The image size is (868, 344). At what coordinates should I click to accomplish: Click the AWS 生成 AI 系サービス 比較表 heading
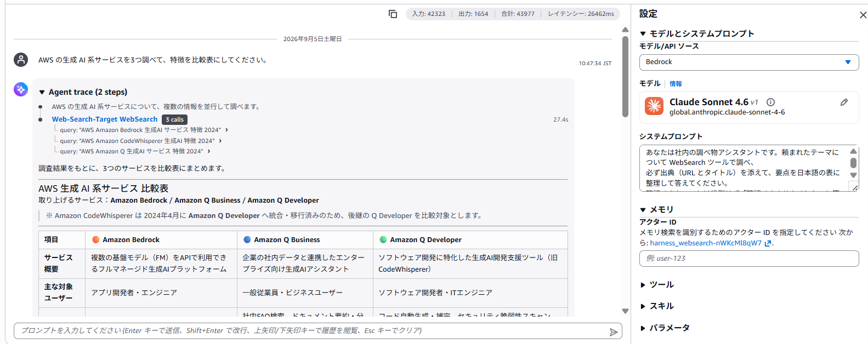[103, 188]
